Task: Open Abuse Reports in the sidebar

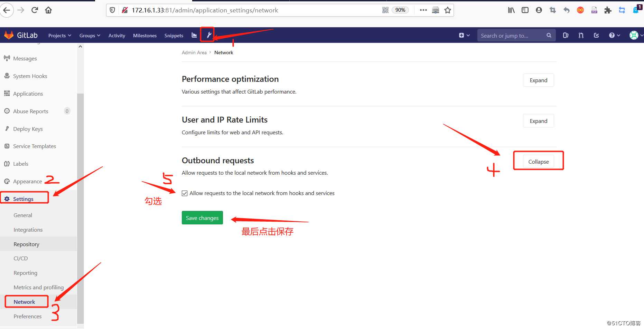Action: tap(30, 111)
